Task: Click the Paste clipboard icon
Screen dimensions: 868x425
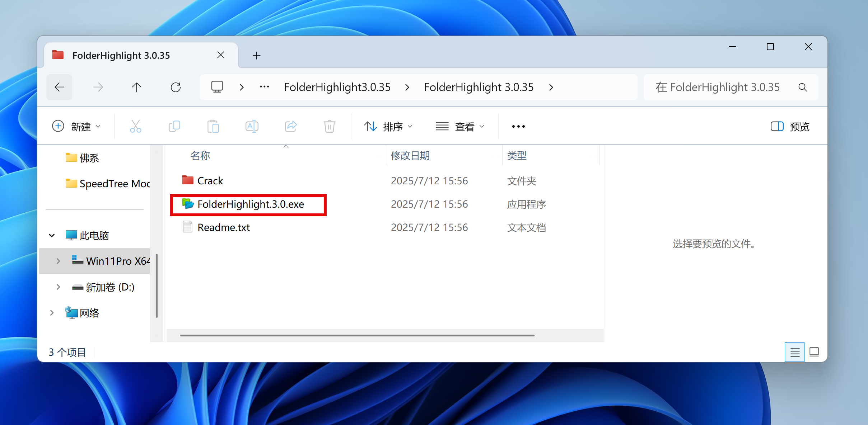Action: (x=213, y=126)
